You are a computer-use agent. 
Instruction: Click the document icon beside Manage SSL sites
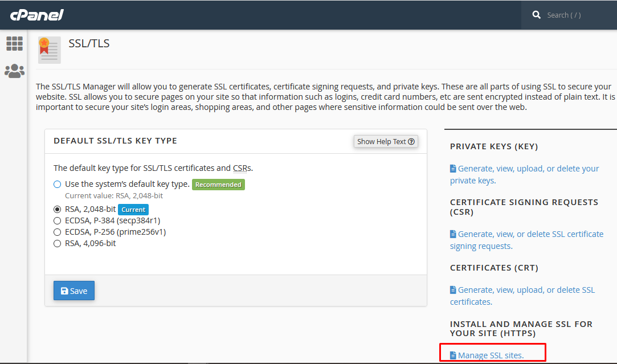click(x=453, y=355)
